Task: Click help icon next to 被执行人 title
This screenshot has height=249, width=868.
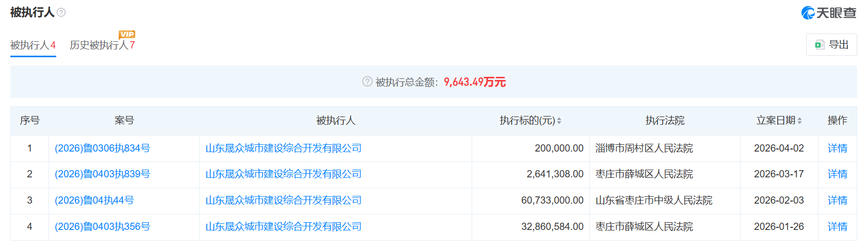Action: click(x=61, y=12)
